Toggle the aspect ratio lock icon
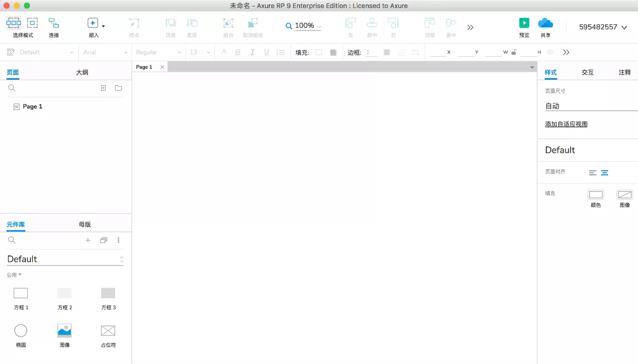 pyautogui.click(x=514, y=52)
